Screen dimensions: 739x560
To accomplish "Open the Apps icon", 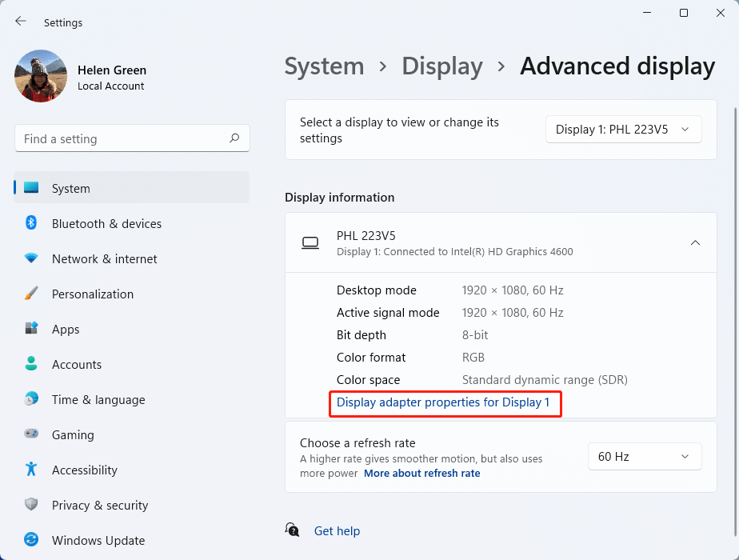I will 31,328.
